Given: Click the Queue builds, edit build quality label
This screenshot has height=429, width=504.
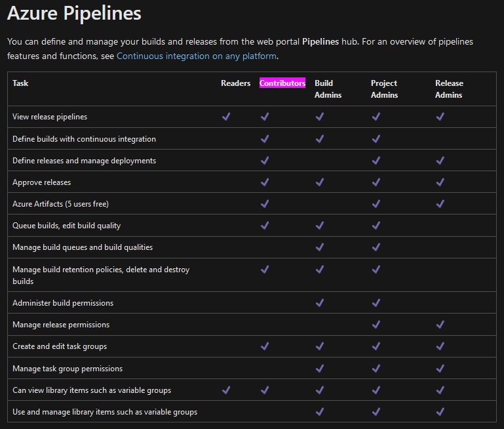Looking at the screenshot, I should (x=67, y=226).
